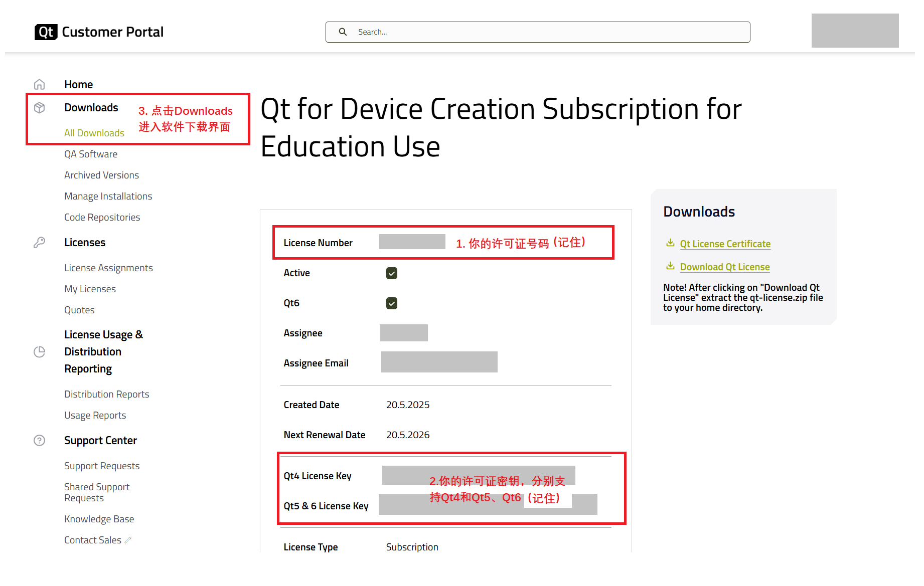Image resolution: width=924 pixels, height=586 pixels.
Task: Click Qt License Certificate download link
Action: [725, 244]
